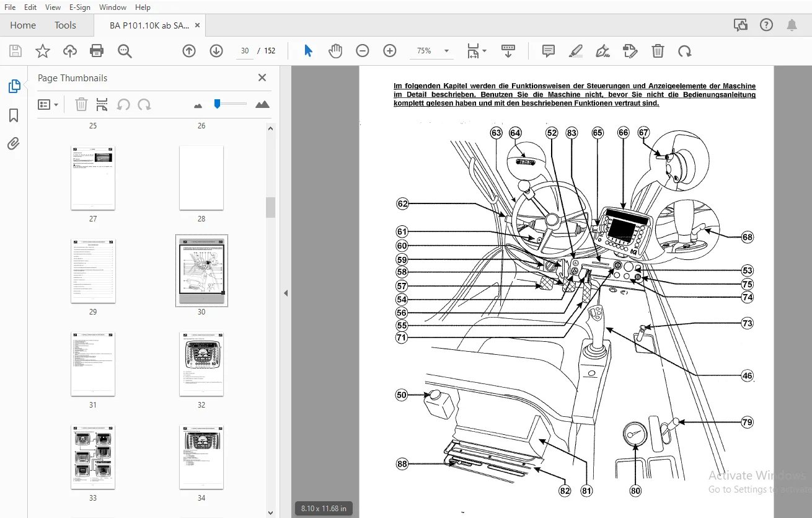Choose the Selection arrow tool
Image resolution: width=812 pixels, height=518 pixels.
(x=308, y=51)
